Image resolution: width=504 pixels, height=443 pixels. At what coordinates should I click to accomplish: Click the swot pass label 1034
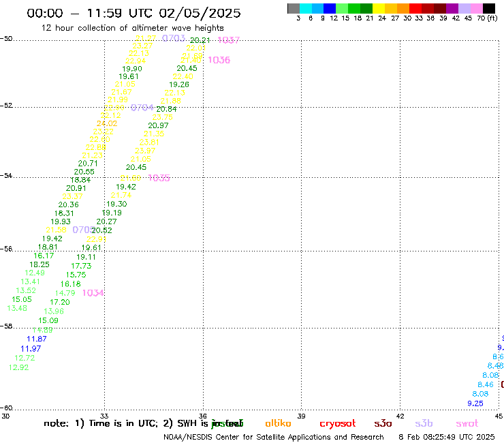point(93,293)
